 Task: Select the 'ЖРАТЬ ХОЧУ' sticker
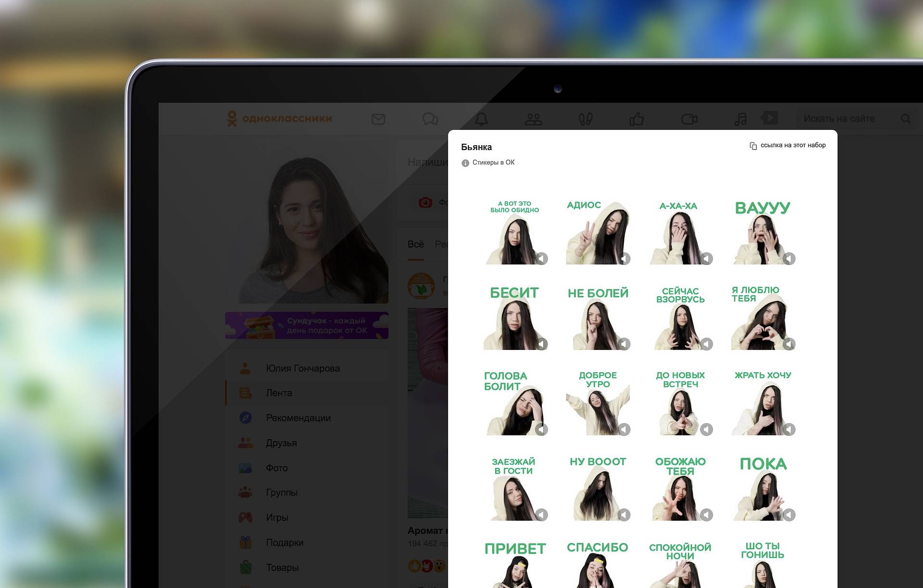click(762, 403)
